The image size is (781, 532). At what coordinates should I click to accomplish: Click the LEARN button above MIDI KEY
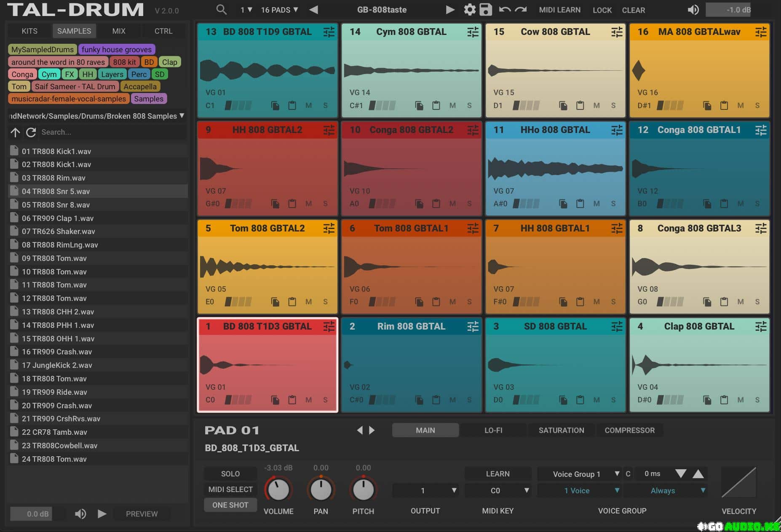point(497,474)
